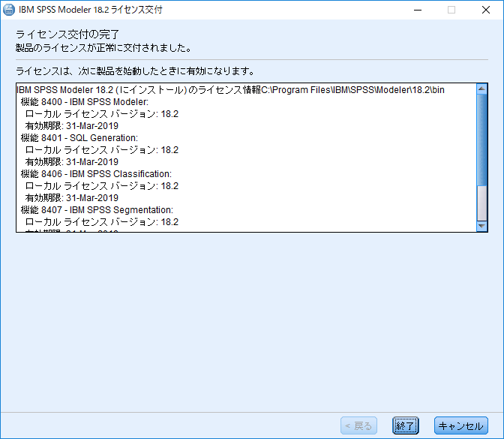Click the キャンセル (Cancel) button

coord(461,425)
